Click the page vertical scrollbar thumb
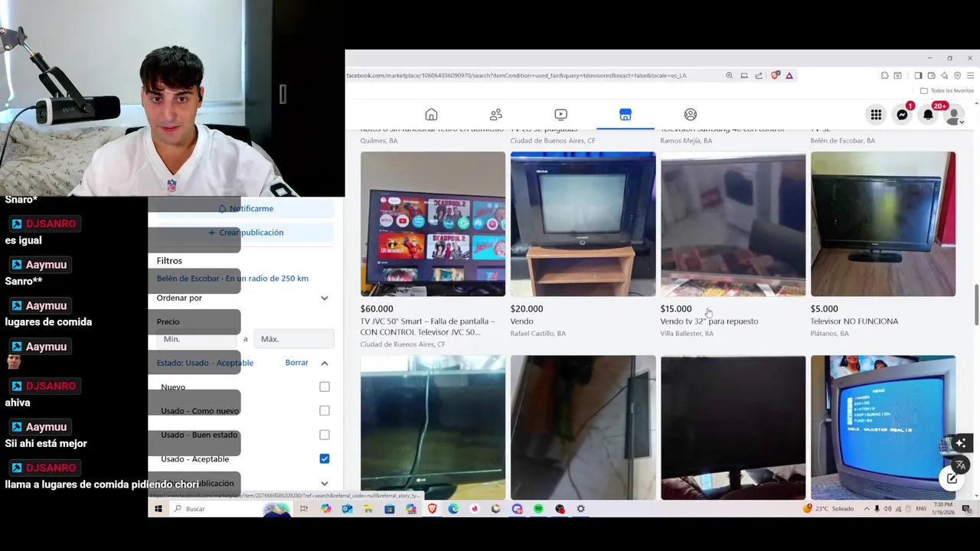 pos(976,305)
